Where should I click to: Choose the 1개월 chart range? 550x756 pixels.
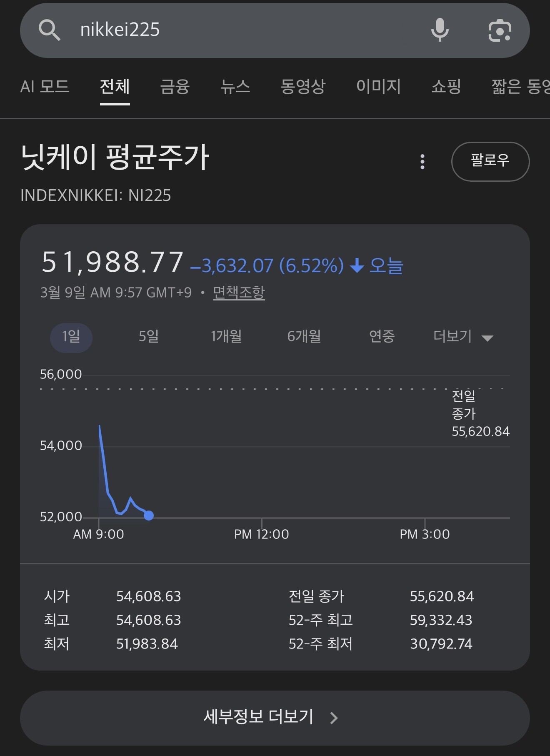[x=226, y=337]
